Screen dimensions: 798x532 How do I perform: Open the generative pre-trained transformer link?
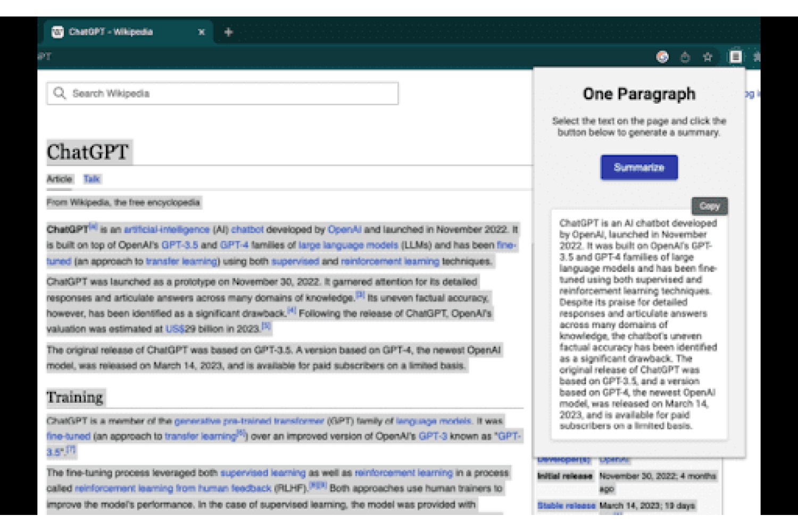tap(250, 421)
